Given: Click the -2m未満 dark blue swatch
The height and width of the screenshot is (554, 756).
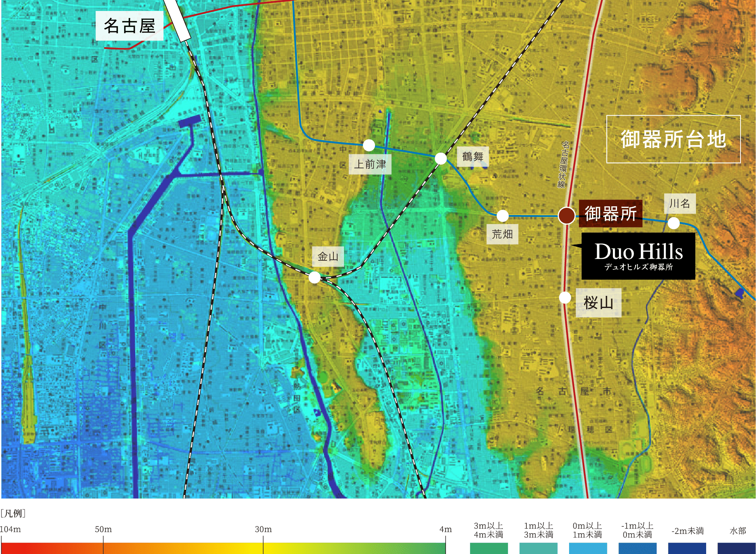Looking at the screenshot, I should pos(687,548).
